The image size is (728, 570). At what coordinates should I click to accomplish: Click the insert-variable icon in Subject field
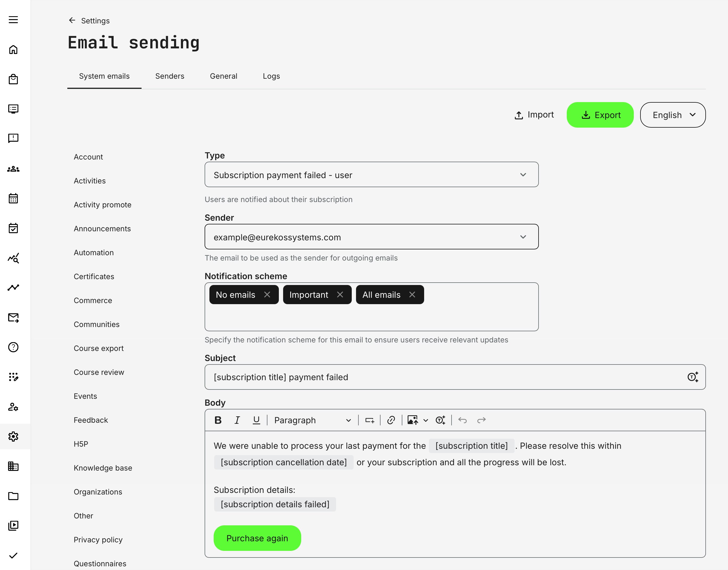click(693, 377)
